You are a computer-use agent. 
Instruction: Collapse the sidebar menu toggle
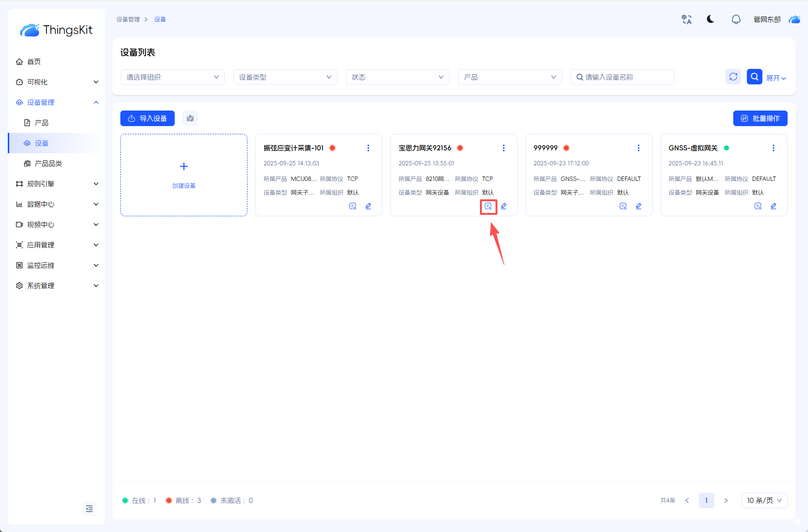pyautogui.click(x=89, y=509)
